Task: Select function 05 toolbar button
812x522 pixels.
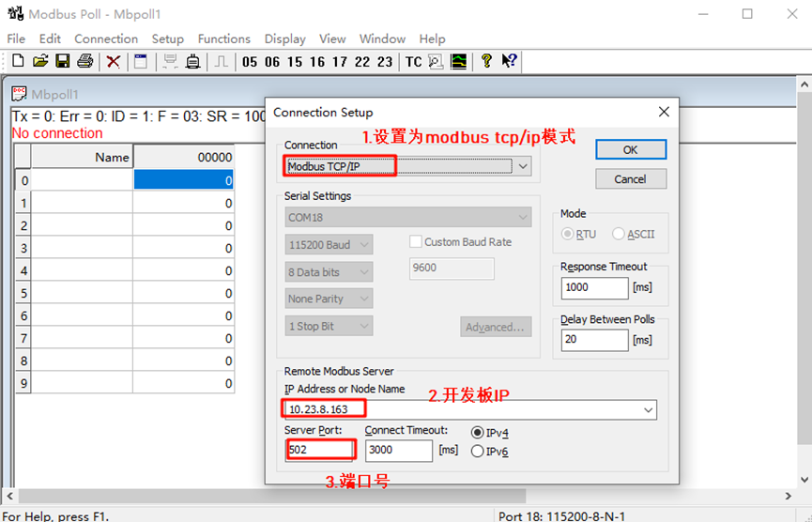Action: point(250,62)
